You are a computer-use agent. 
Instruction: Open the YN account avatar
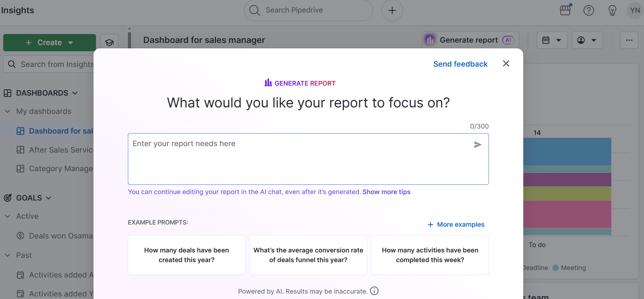point(635,10)
